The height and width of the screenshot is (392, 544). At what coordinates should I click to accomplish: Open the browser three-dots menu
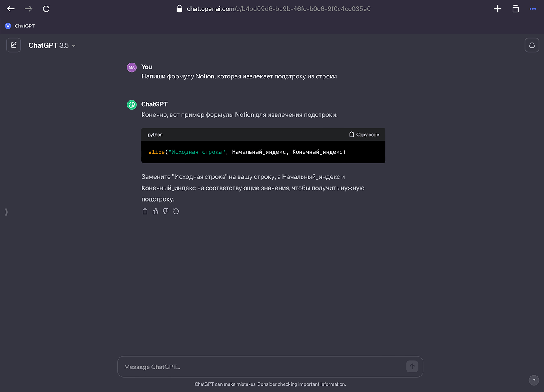click(x=533, y=9)
